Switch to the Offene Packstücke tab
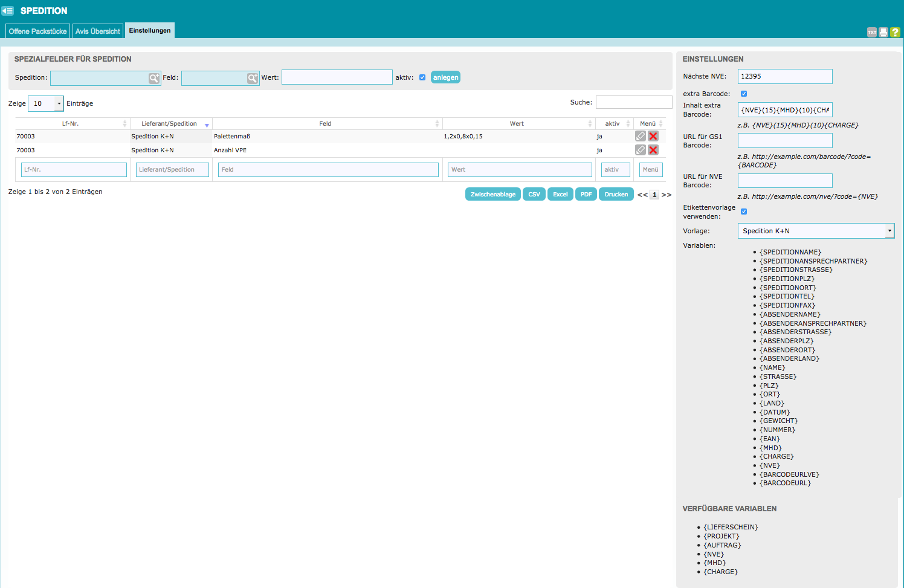904x588 pixels. click(x=37, y=31)
